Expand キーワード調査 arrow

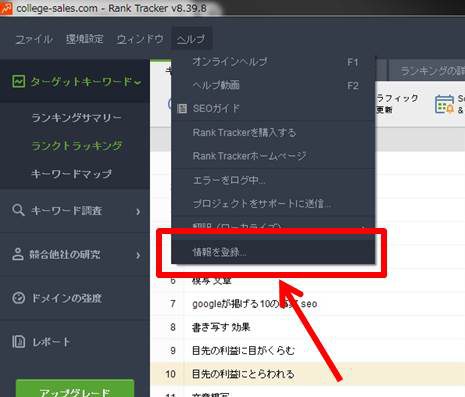pyautogui.click(x=138, y=211)
